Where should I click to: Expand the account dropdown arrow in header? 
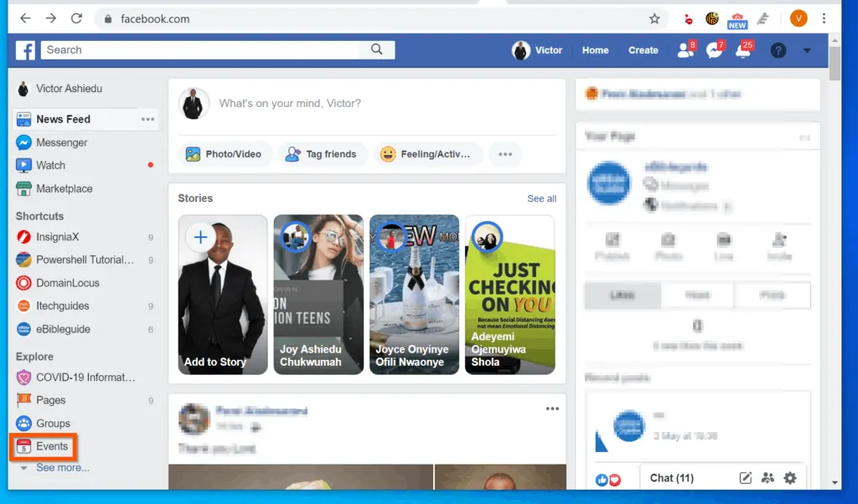pos(807,50)
